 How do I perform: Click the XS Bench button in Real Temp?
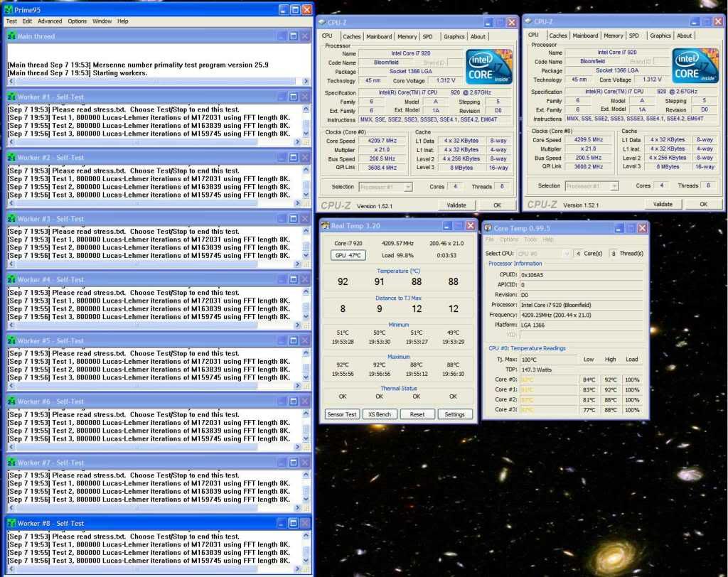pyautogui.click(x=380, y=414)
